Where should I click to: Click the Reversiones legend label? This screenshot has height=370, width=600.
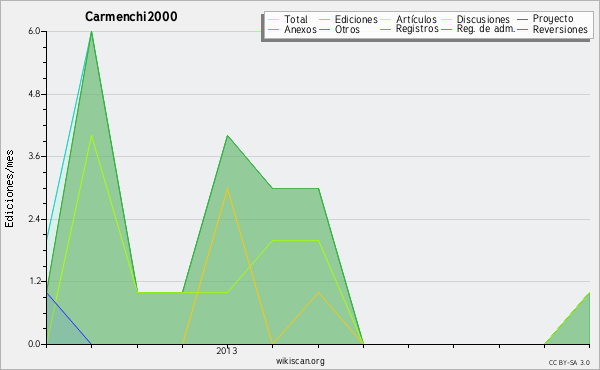[x=560, y=29]
